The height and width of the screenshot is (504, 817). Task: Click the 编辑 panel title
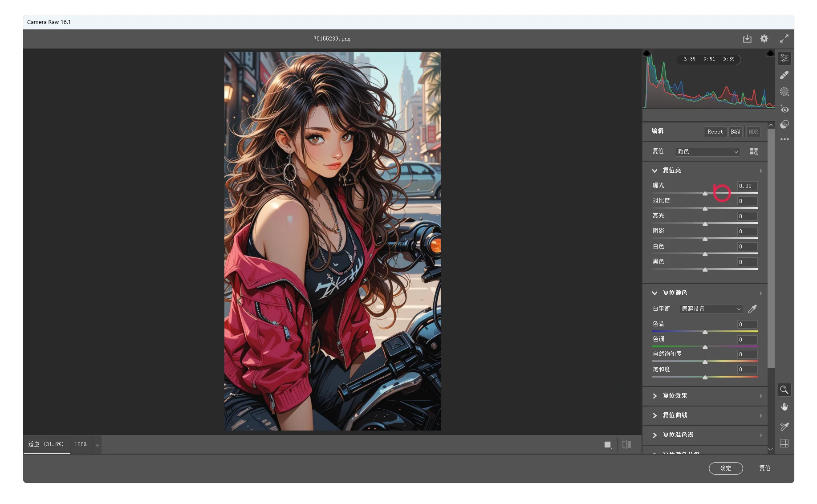[658, 131]
